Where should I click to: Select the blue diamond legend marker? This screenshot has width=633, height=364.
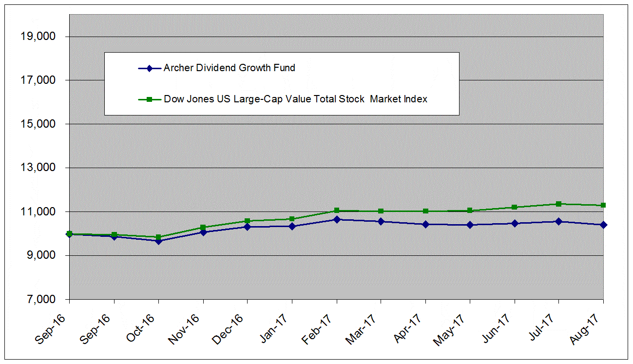[150, 68]
